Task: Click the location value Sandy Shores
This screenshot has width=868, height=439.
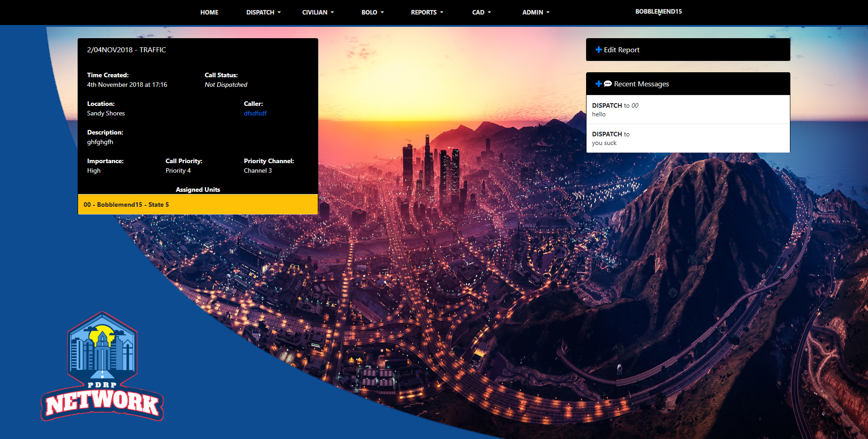Action: (106, 113)
